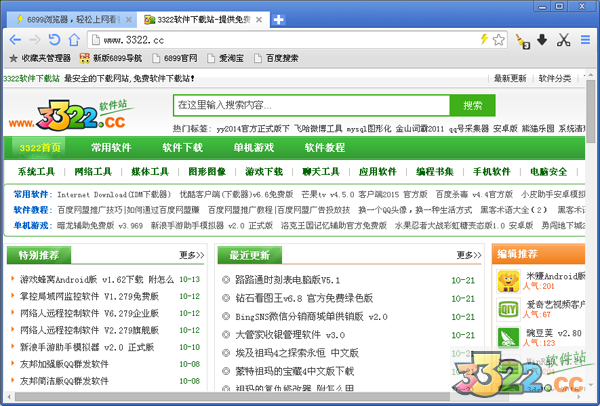This screenshot has width=600, height=406.
Task: Switch to the 3322软件下载站 tab
Action: (x=203, y=20)
